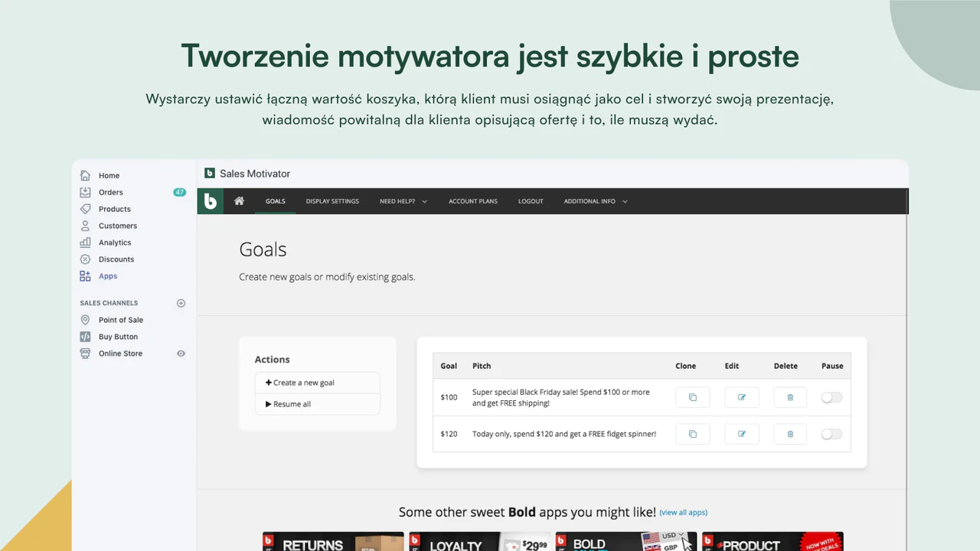Expand the Need Help? dropdown

pos(403,201)
